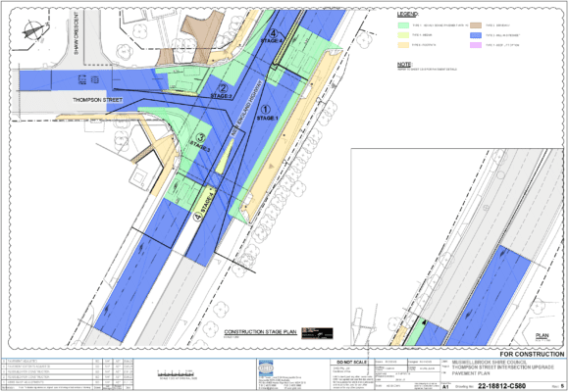Click the LEGEND heading

pyautogui.click(x=408, y=14)
